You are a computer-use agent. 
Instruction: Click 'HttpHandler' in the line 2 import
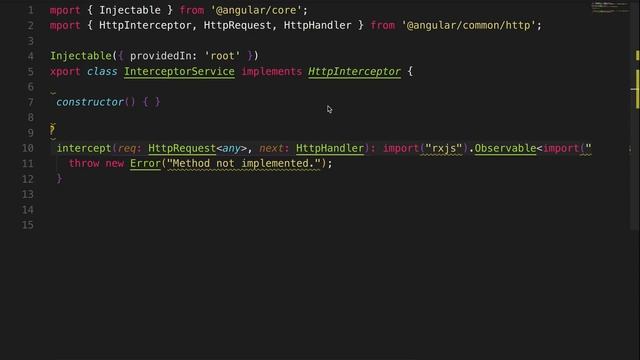tap(318, 25)
